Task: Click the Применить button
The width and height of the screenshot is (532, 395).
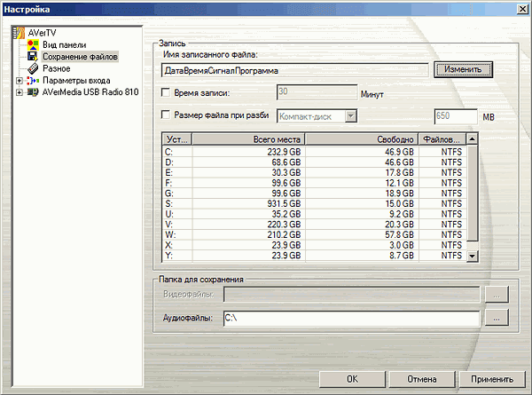Action: (492, 379)
